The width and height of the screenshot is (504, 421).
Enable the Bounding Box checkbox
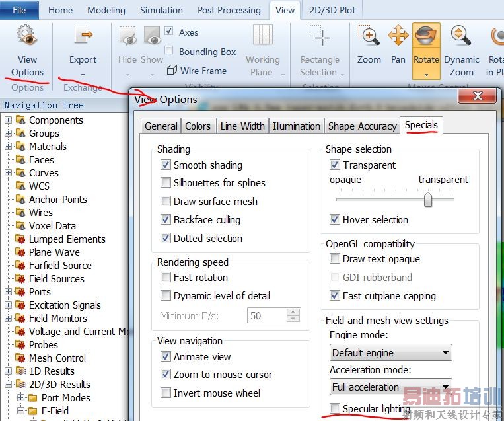168,50
